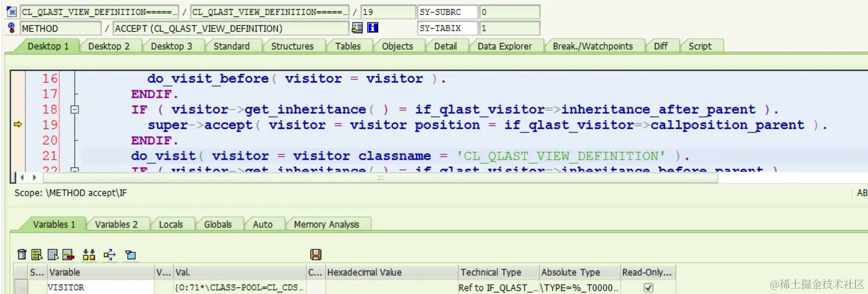Click the line number field showing 19

388,12
